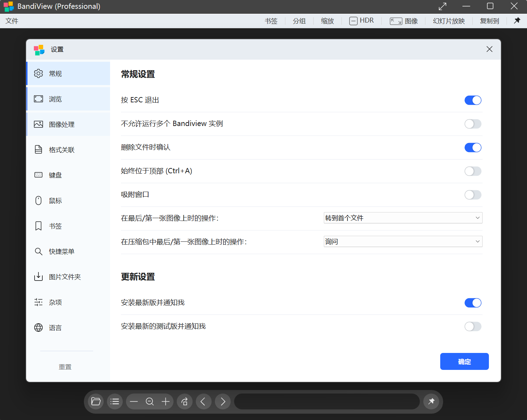Click the filename input field at bottom
This screenshot has height=420, width=527.
click(326, 401)
